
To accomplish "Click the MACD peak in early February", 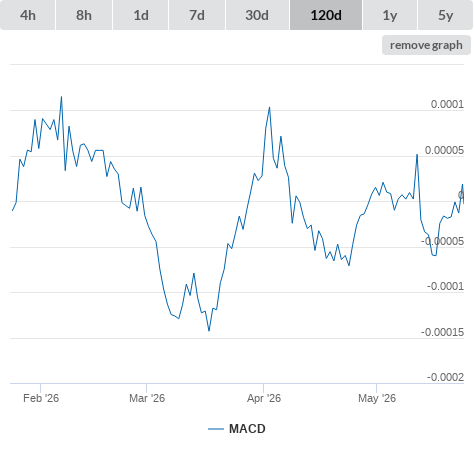I will [61, 97].
